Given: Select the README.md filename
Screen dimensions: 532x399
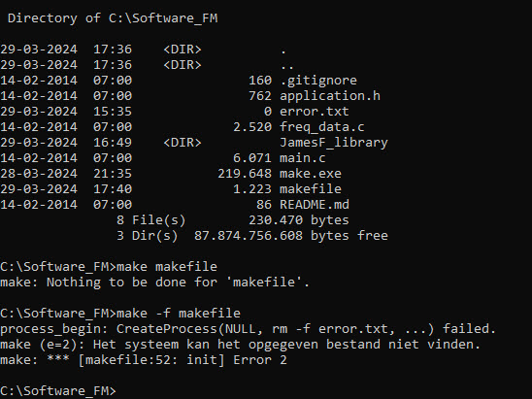Looking at the screenshot, I should [x=315, y=205].
